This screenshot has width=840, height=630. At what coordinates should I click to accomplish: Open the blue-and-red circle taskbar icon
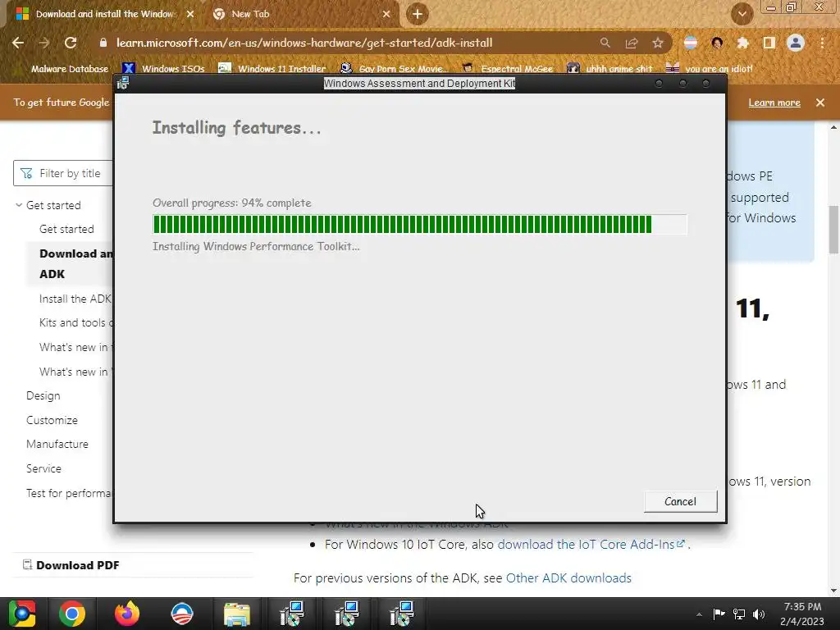(x=181, y=614)
